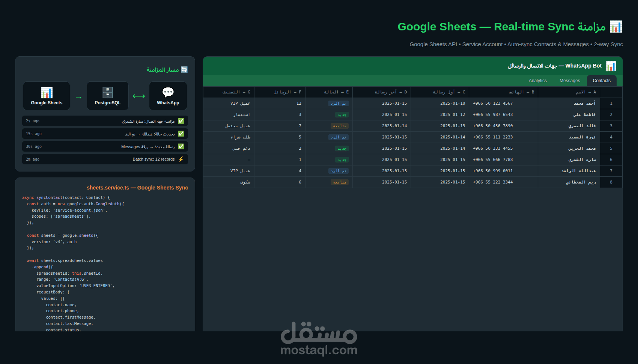Select column header G – التصنيف
Screen dimensions: 638x364
pyautogui.click(x=229, y=92)
